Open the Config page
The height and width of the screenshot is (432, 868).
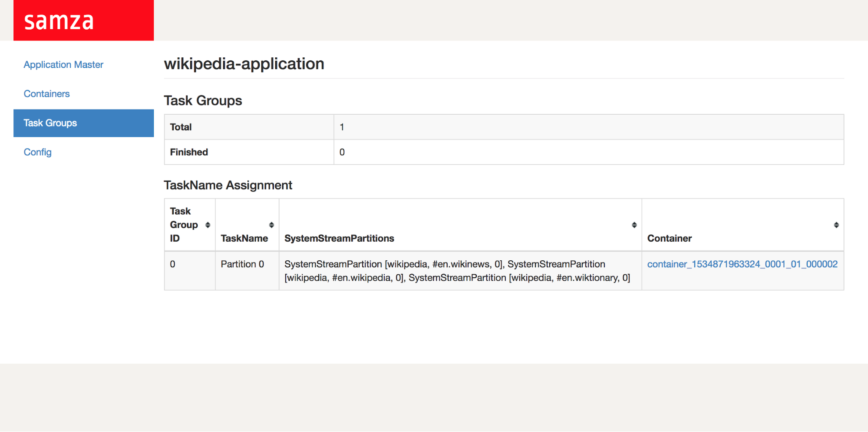(37, 152)
